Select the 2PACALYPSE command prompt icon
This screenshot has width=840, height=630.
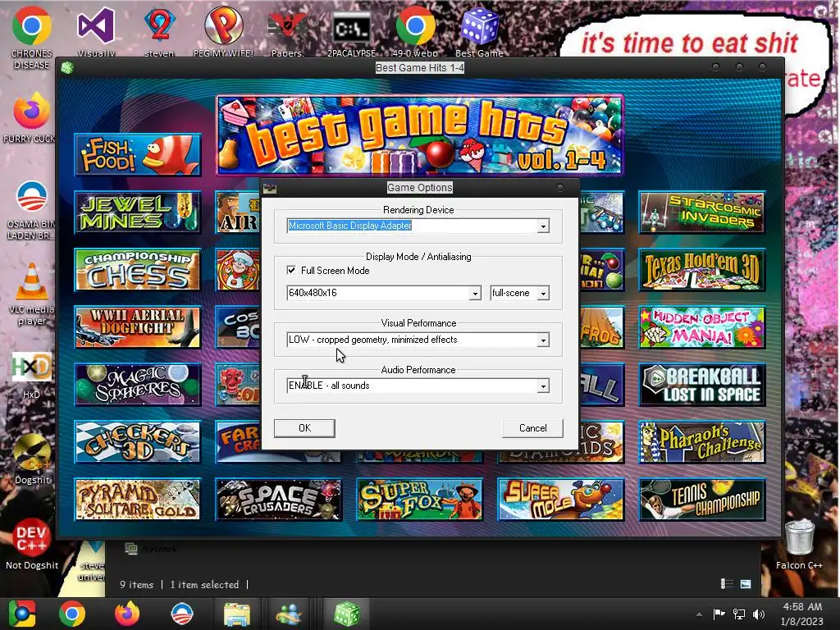click(351, 31)
